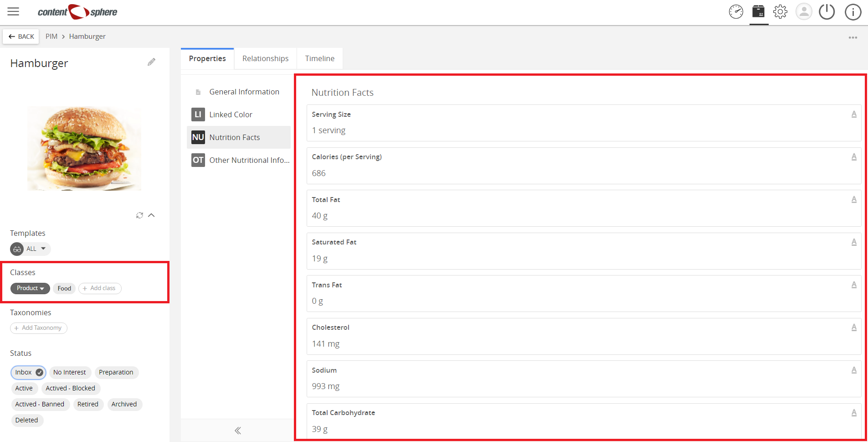Open the info icon in header
The height and width of the screenshot is (442, 868).
coord(853,12)
